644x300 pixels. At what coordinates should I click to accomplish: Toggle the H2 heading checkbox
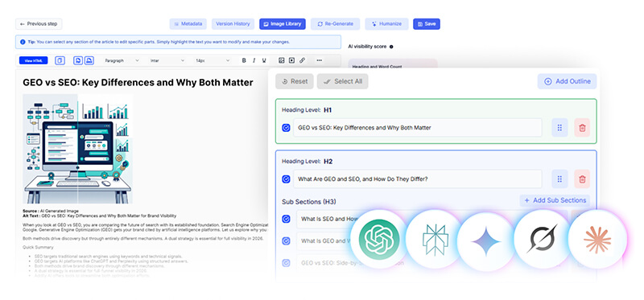click(287, 179)
